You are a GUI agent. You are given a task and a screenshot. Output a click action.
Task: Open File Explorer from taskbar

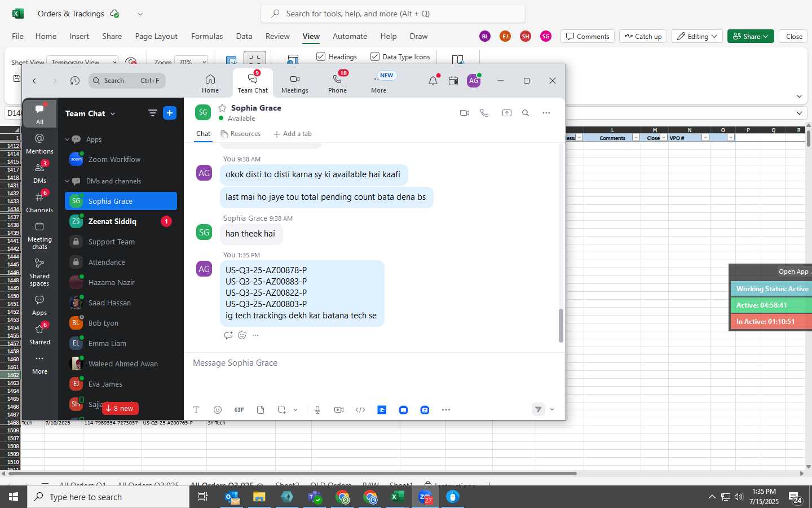pos(259,497)
